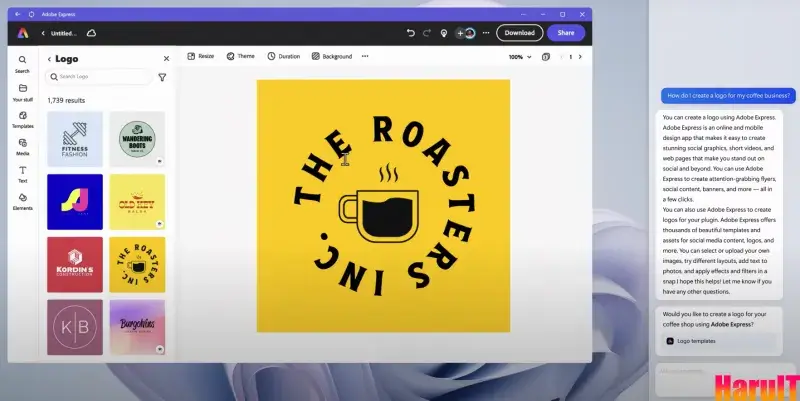Select the Old Hey Salsa logo template
Image resolution: width=800 pixels, height=401 pixels.
click(x=137, y=202)
